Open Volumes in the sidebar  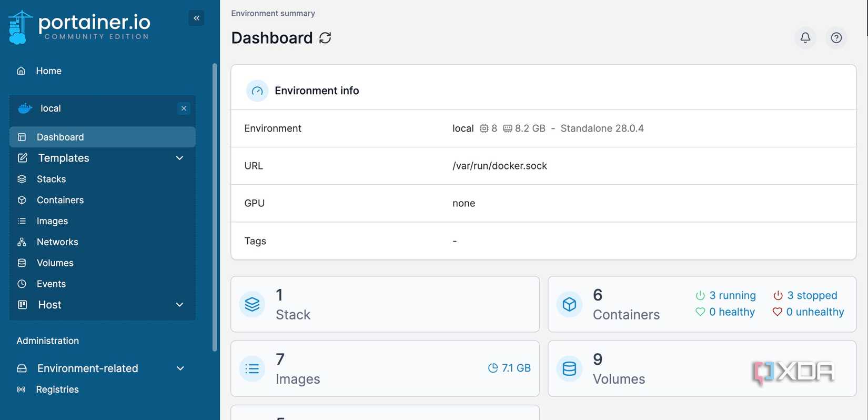pos(103,263)
